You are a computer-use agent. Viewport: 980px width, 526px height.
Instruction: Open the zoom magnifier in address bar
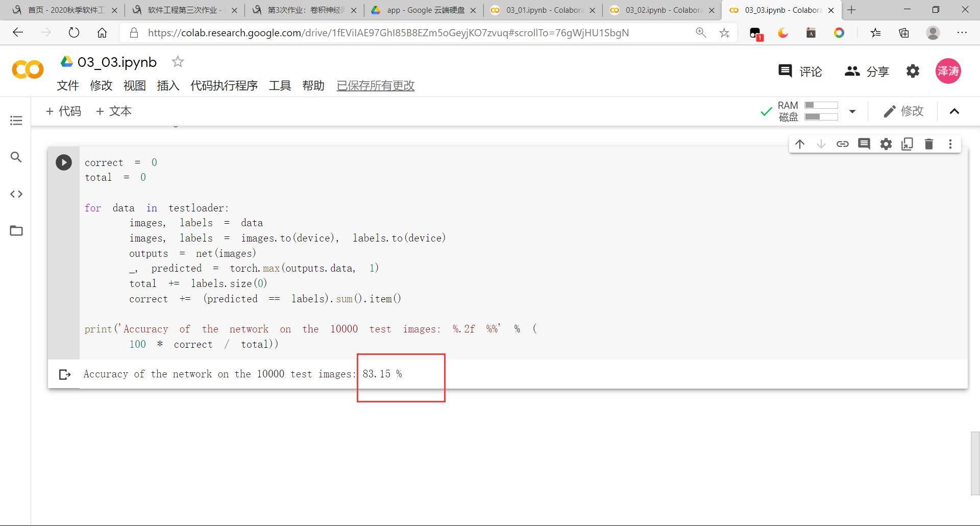(x=701, y=33)
